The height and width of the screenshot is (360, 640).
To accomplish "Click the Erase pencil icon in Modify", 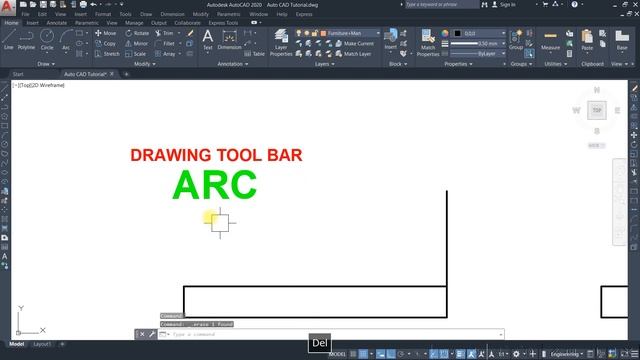I will coord(190,33).
